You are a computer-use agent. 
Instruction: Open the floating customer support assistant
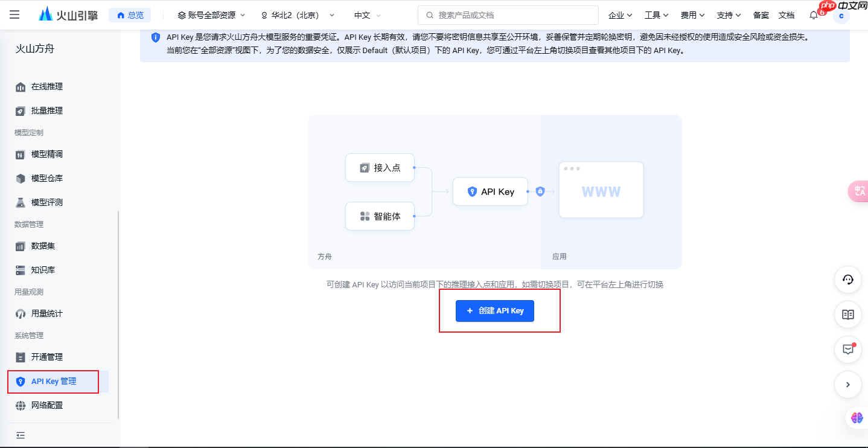847,280
